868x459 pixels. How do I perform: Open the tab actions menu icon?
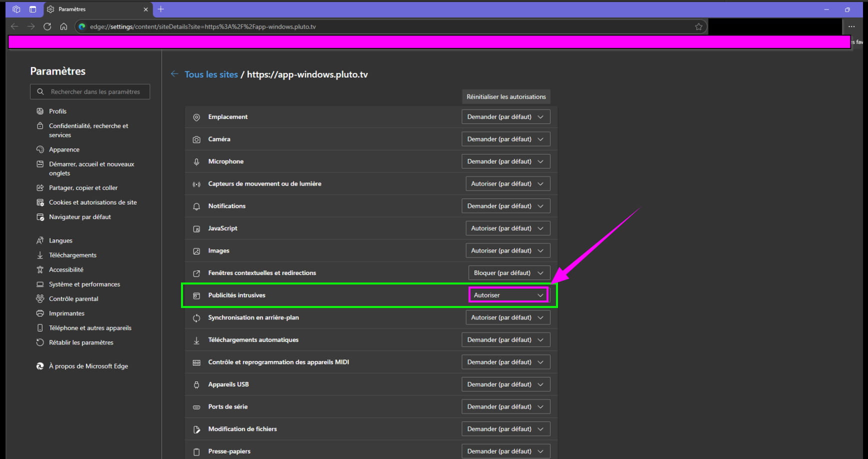(32, 9)
